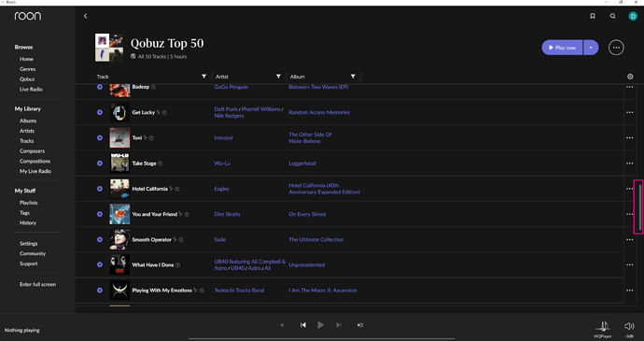
Task: Skip to next track
Action: click(339, 325)
